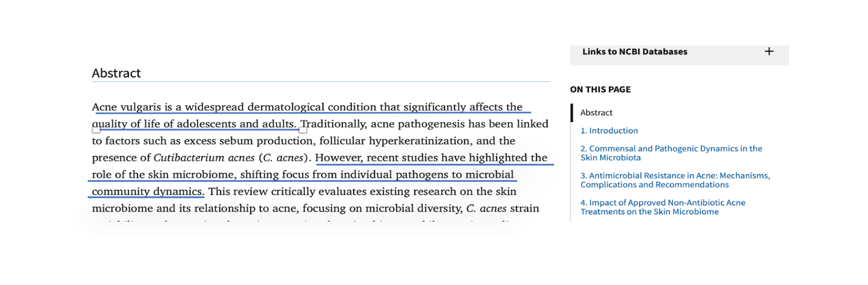This screenshot has height=285, width=868.
Task: Expand the Links to NCBI Databases section header
Action: [x=635, y=52]
